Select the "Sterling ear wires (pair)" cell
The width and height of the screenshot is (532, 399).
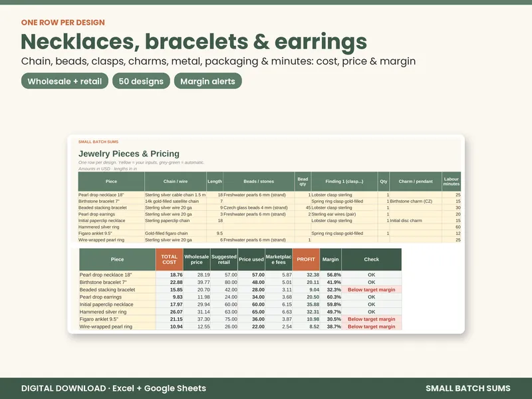click(344, 214)
